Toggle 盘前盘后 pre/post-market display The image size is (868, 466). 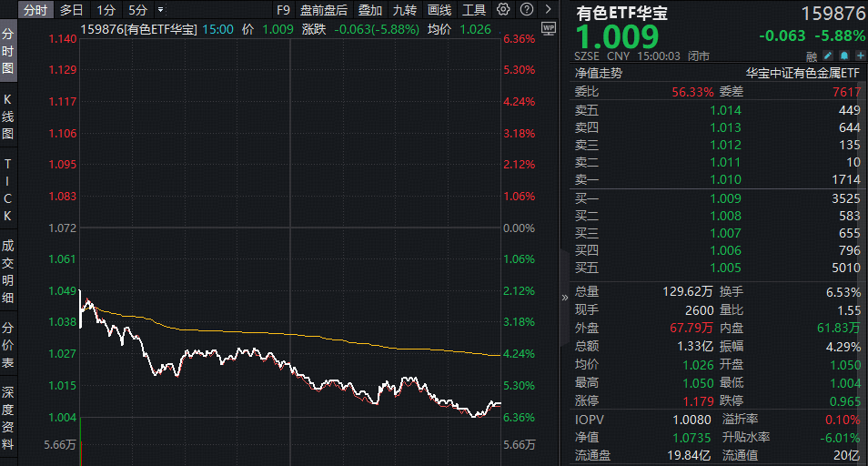pyautogui.click(x=324, y=10)
